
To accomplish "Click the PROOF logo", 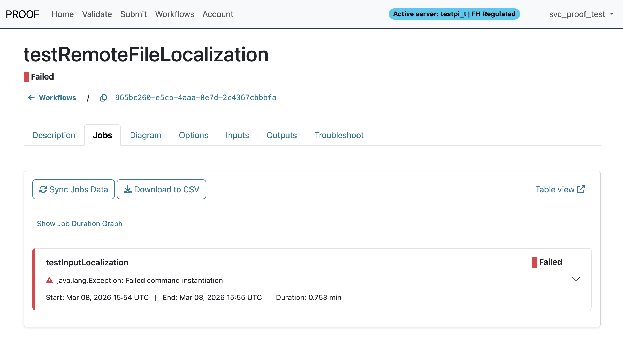I will tap(22, 14).
